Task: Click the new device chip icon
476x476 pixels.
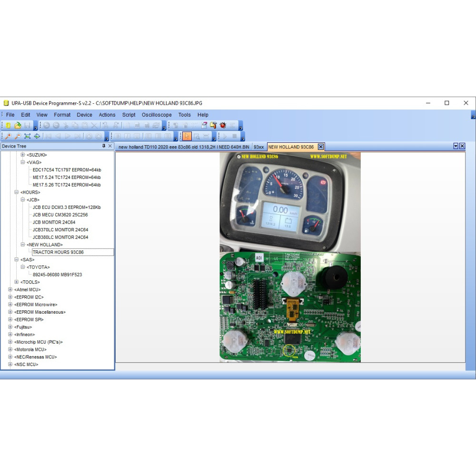Action: [8, 125]
